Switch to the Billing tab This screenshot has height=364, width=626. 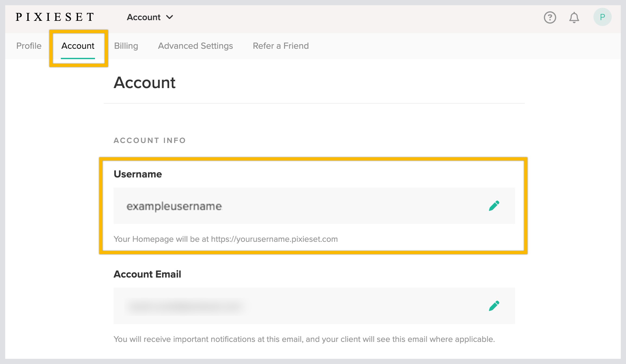(x=126, y=46)
